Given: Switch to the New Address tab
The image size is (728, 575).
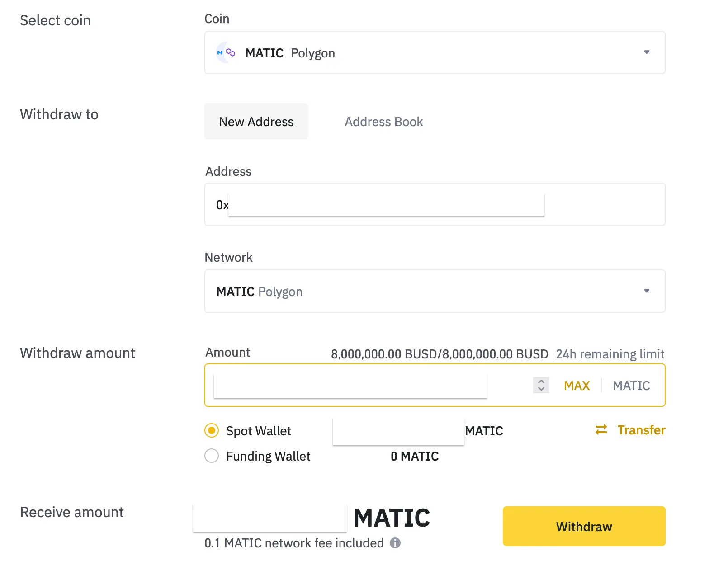Looking at the screenshot, I should (x=256, y=122).
